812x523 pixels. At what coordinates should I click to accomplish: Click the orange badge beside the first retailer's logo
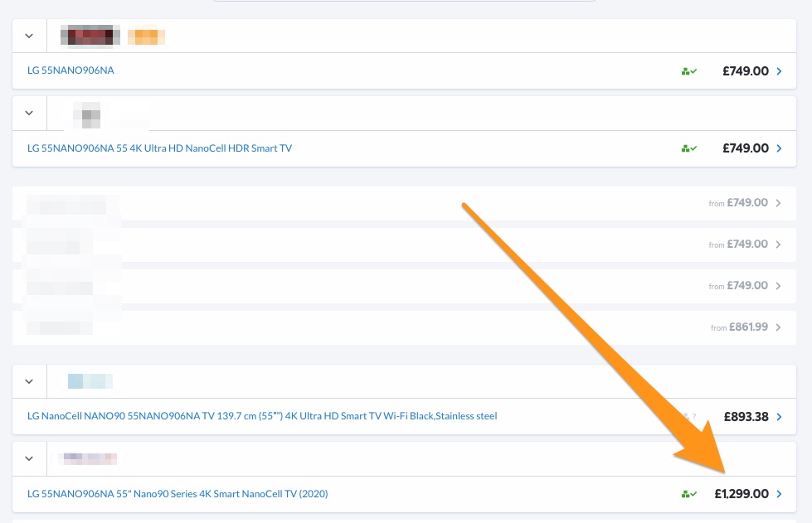click(146, 36)
